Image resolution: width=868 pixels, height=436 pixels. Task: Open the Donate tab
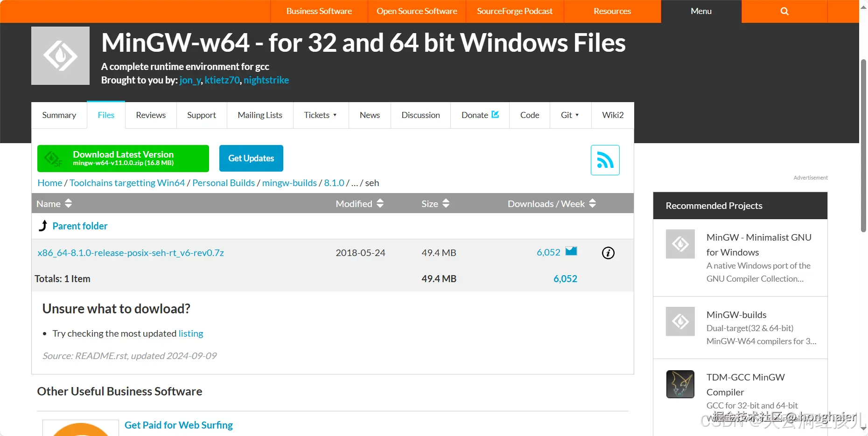click(x=480, y=115)
